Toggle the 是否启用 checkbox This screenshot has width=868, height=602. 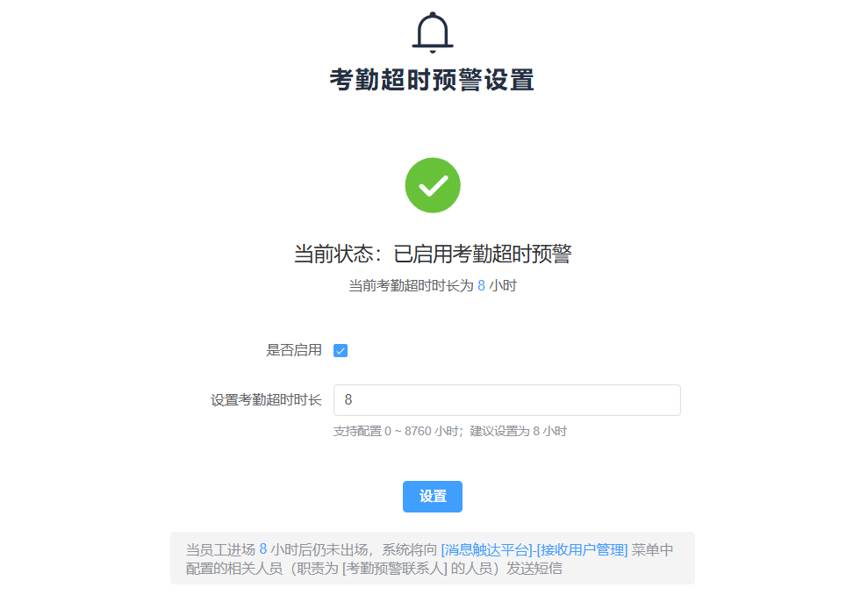pos(341,351)
